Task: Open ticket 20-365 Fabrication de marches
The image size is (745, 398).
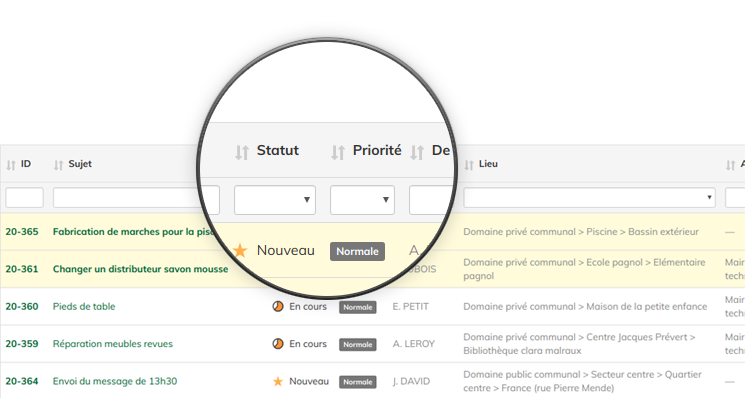Action: click(134, 232)
